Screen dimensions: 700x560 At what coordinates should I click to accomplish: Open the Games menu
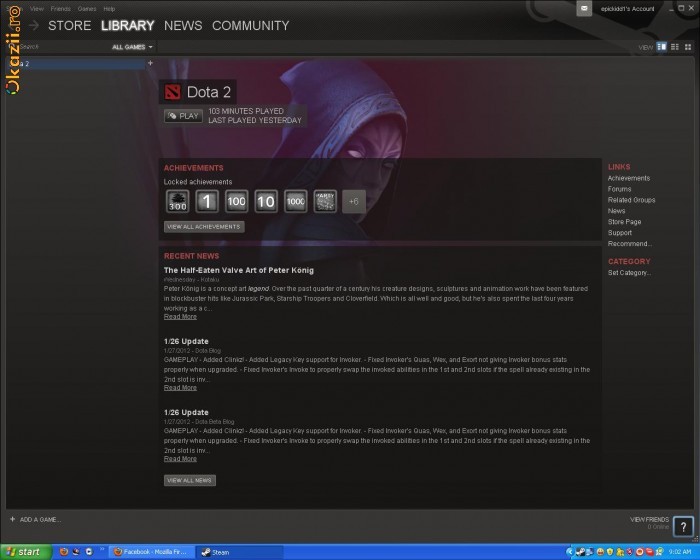[x=87, y=8]
